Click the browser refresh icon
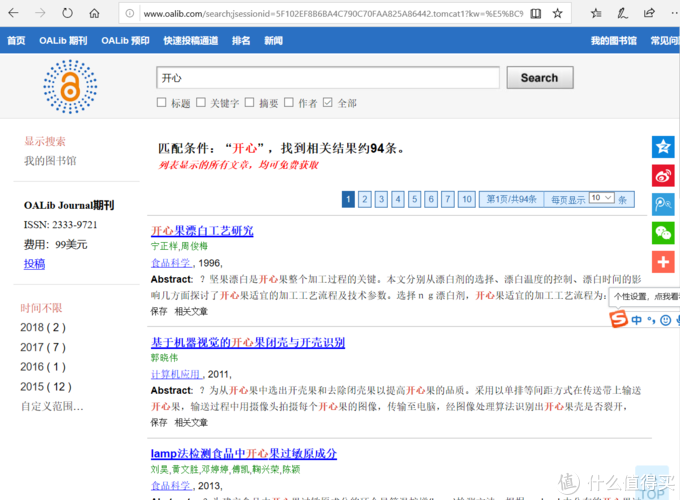The height and width of the screenshot is (500, 680). 67,14
